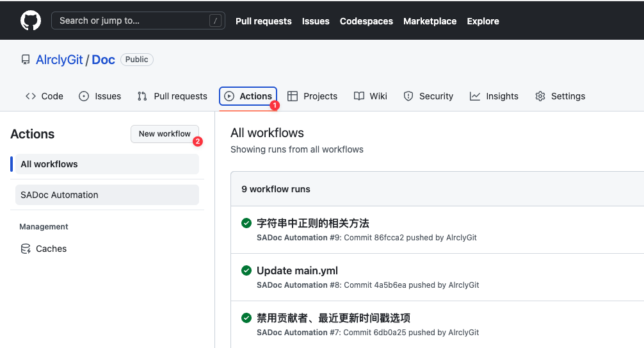
Task: Open Codespaces in the top navigation
Action: pos(366,21)
